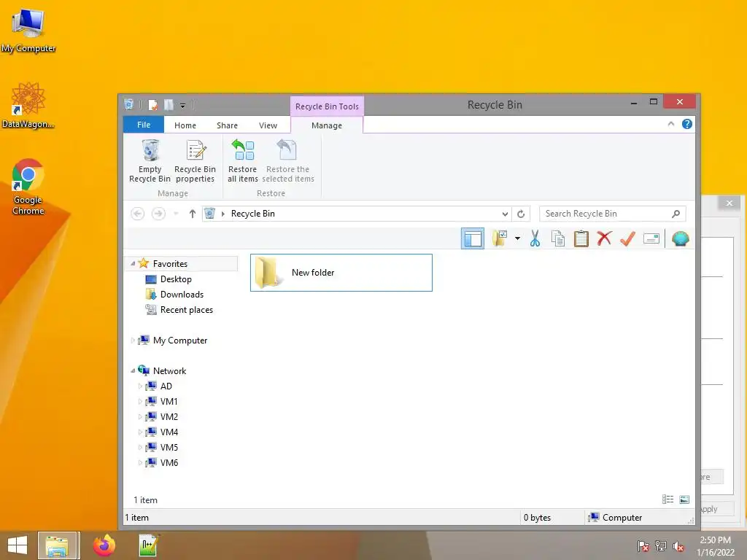
Task: Click the email envelope toolbar icon
Action: click(x=651, y=238)
